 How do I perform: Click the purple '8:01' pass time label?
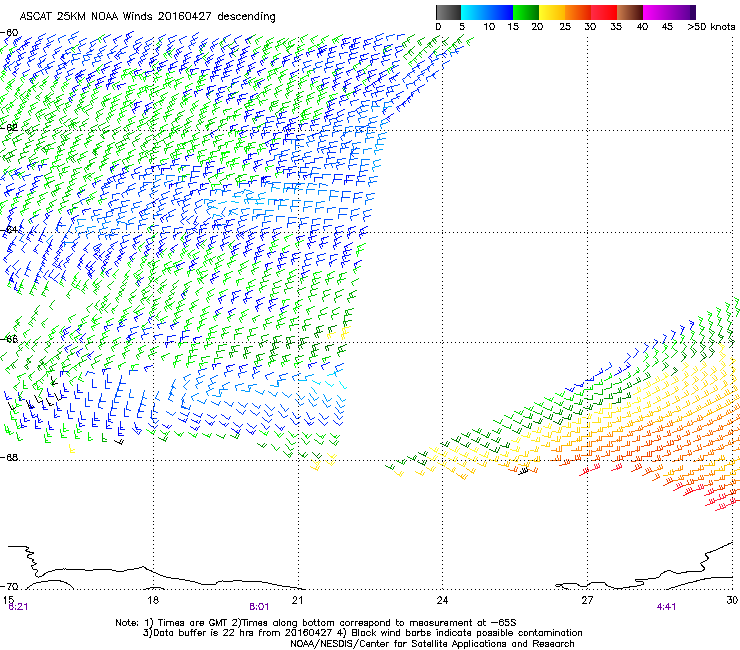(259, 607)
